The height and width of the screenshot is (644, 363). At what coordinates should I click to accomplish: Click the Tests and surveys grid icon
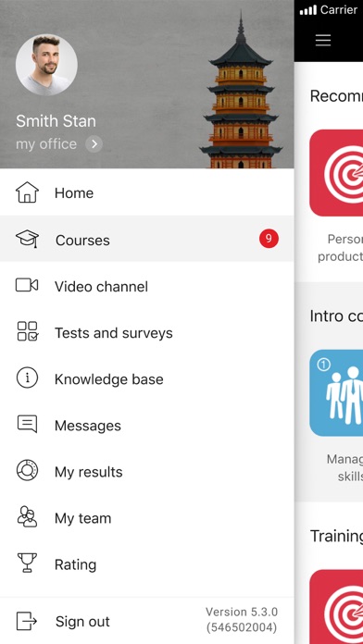[28, 331]
